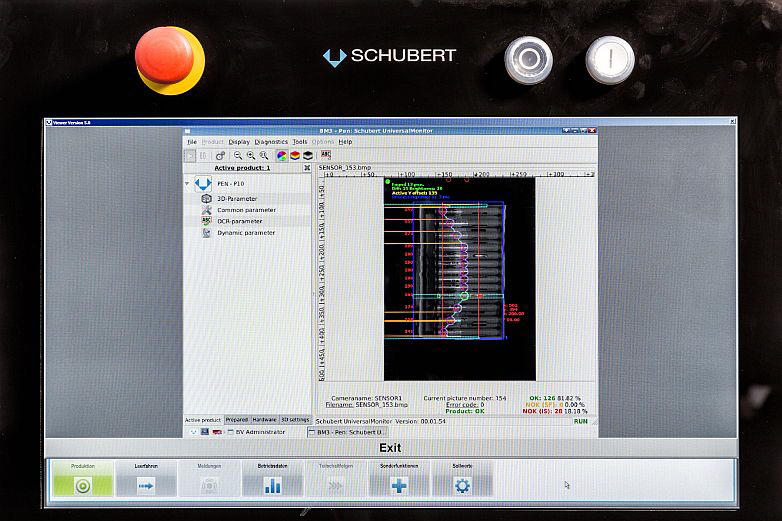Viewport: 782px width, 521px height.
Task: Click the sensor image with detected pens
Action: point(459,279)
